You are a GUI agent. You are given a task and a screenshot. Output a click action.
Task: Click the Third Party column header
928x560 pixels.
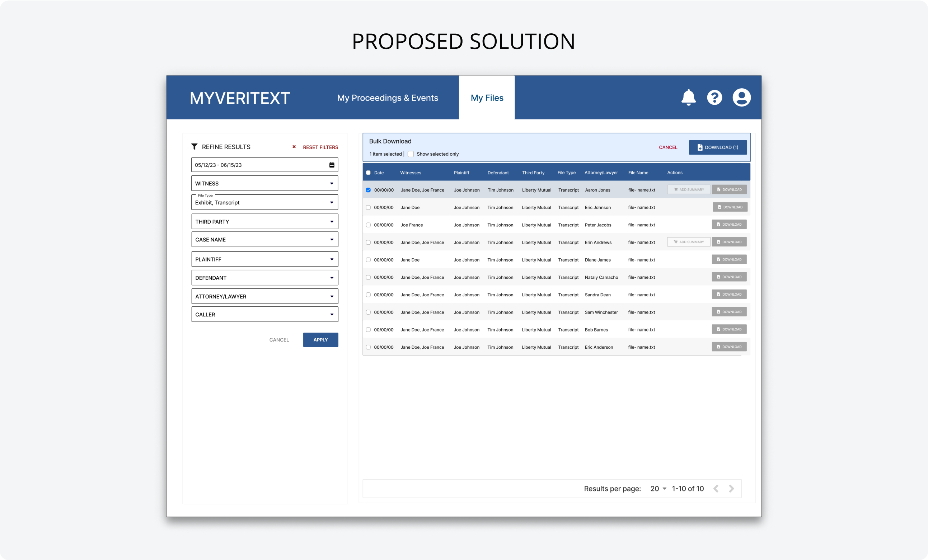(533, 173)
